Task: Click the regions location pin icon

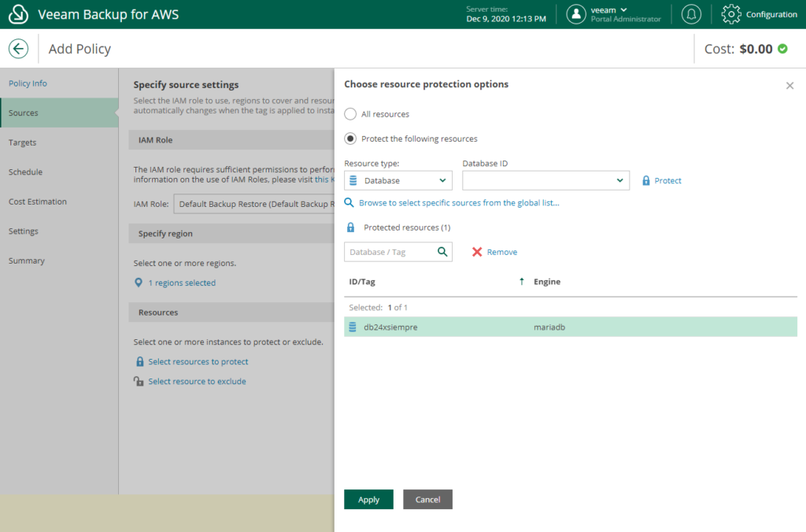Action: point(139,283)
